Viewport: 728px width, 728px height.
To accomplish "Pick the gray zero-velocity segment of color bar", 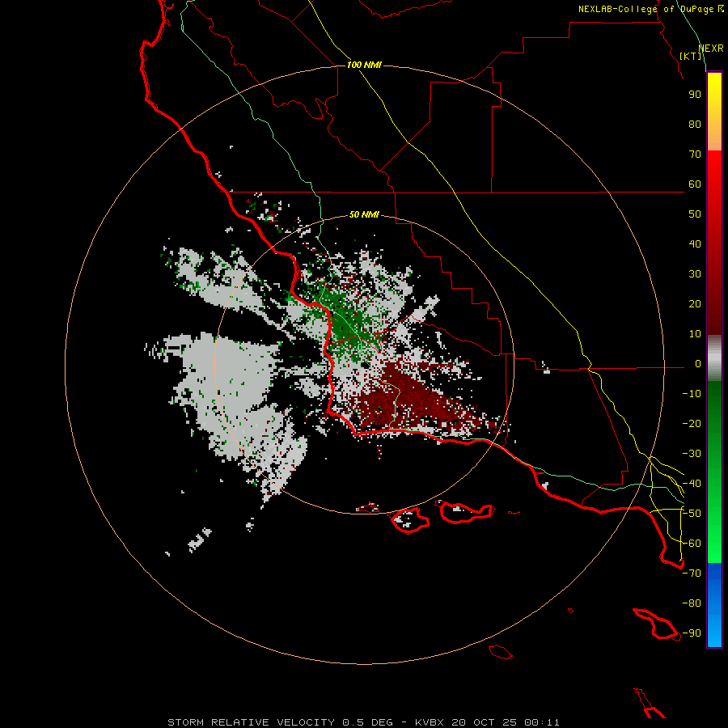I will click(x=714, y=358).
